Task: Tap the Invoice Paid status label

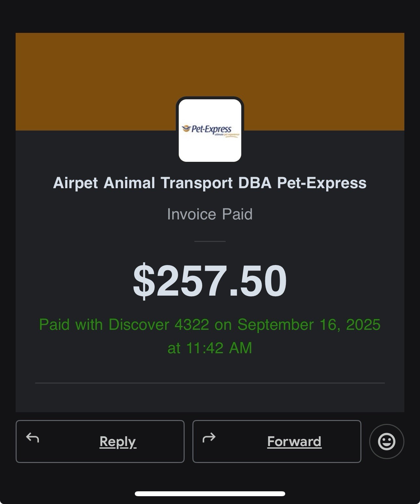Action: 210,214
